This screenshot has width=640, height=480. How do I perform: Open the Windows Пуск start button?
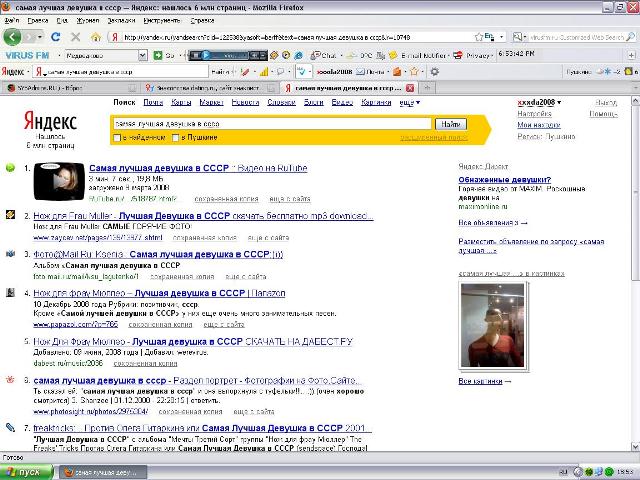coord(27,472)
